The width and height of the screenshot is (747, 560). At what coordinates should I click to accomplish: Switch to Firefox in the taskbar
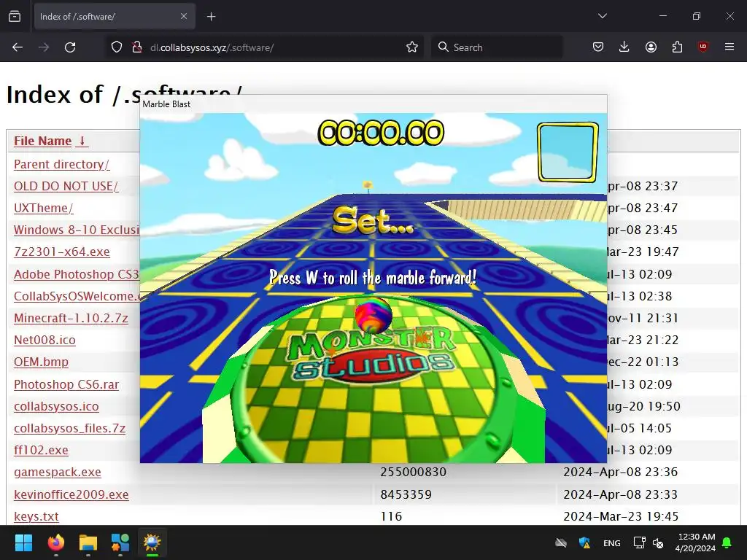coord(55,542)
